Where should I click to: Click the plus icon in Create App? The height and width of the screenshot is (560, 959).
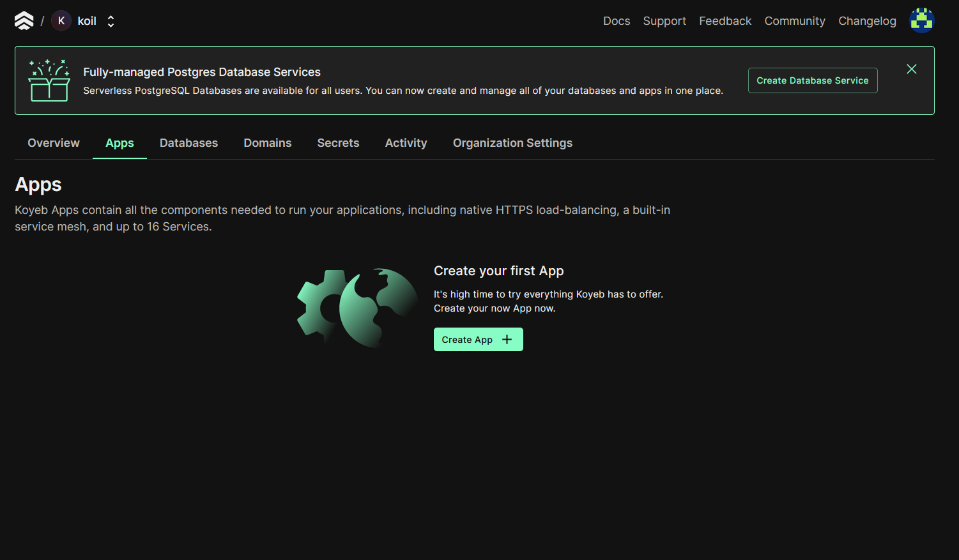point(507,340)
